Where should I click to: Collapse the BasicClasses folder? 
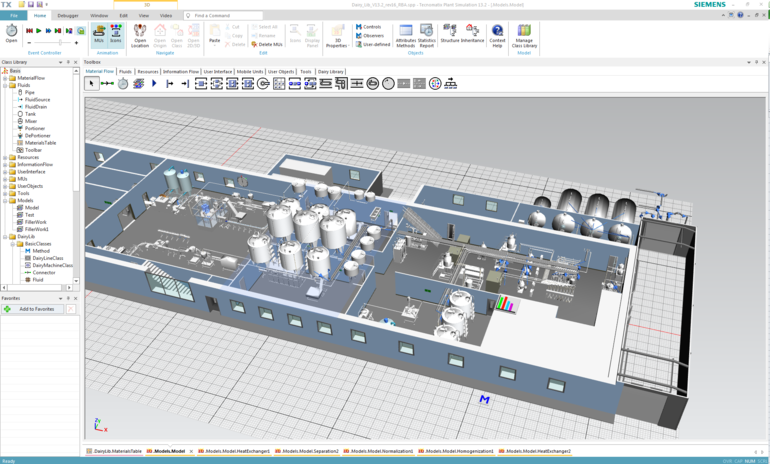(x=13, y=244)
